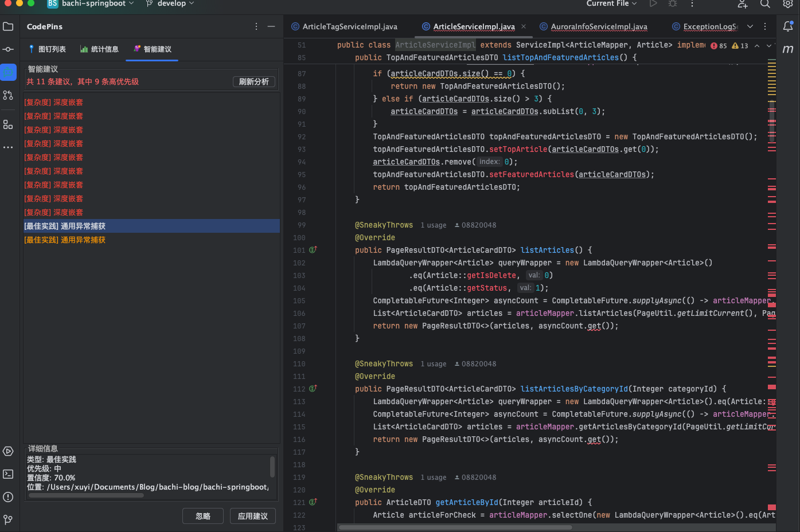800x532 pixels.
Task: Show hidden editor tabs dropdown arrow
Action: click(750, 26)
